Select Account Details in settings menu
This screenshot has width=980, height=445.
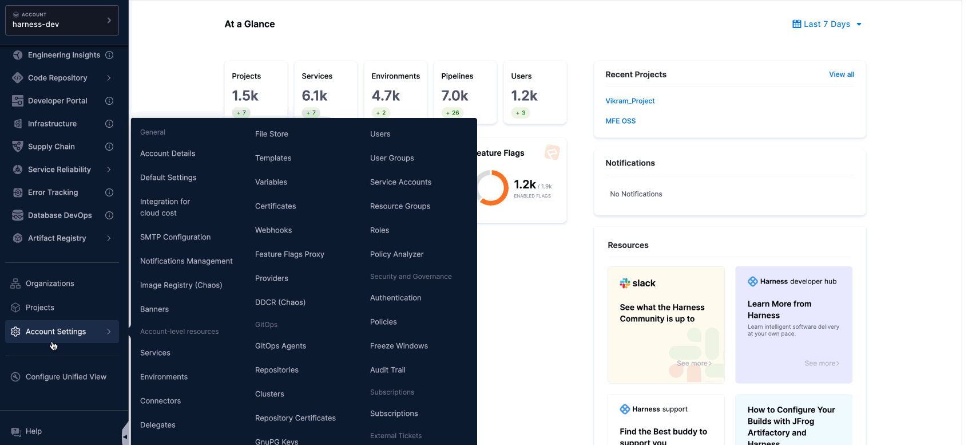click(x=168, y=153)
